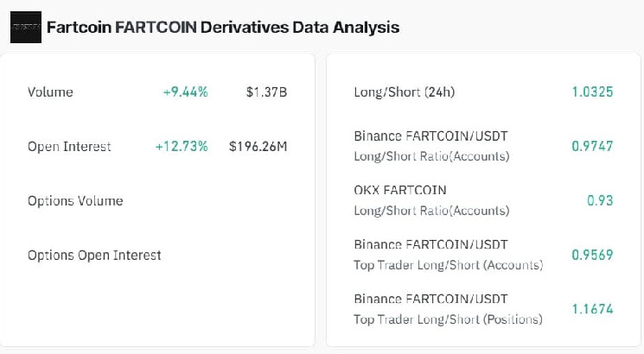Screen dimensions: 644x354
Task: Open Binance Top Trader Long/Short (Accounts) entry
Action: [x=448, y=255]
